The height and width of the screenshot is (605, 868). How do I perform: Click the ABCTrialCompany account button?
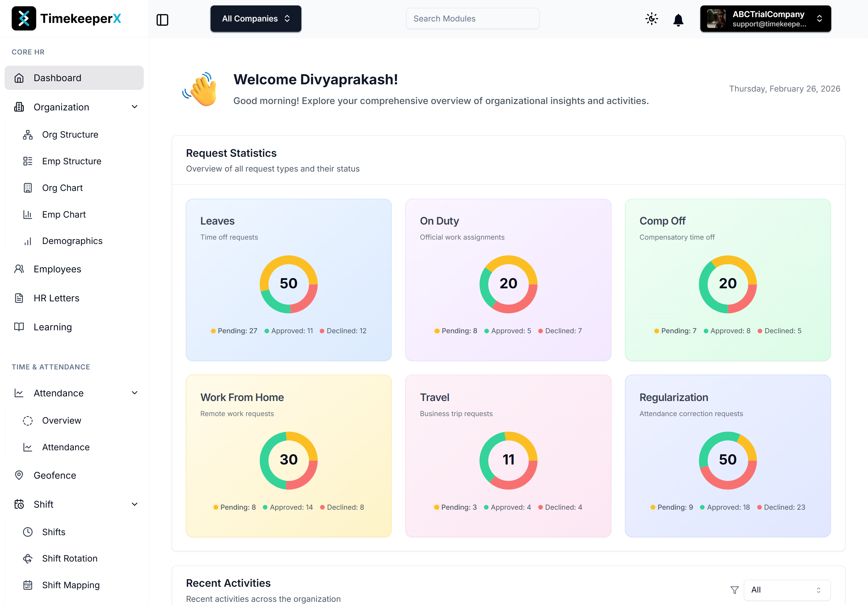click(x=765, y=19)
